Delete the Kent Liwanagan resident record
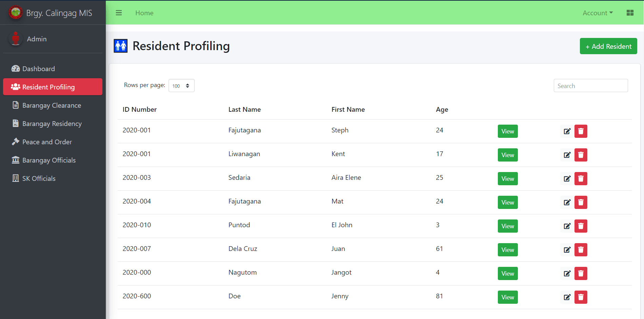Screen dimensions: 644x319 (581, 155)
